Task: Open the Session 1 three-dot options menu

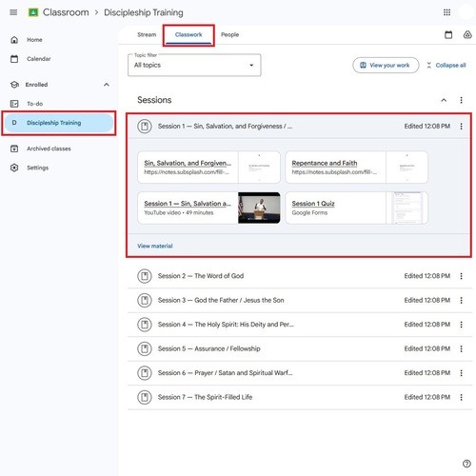Action: (461, 127)
